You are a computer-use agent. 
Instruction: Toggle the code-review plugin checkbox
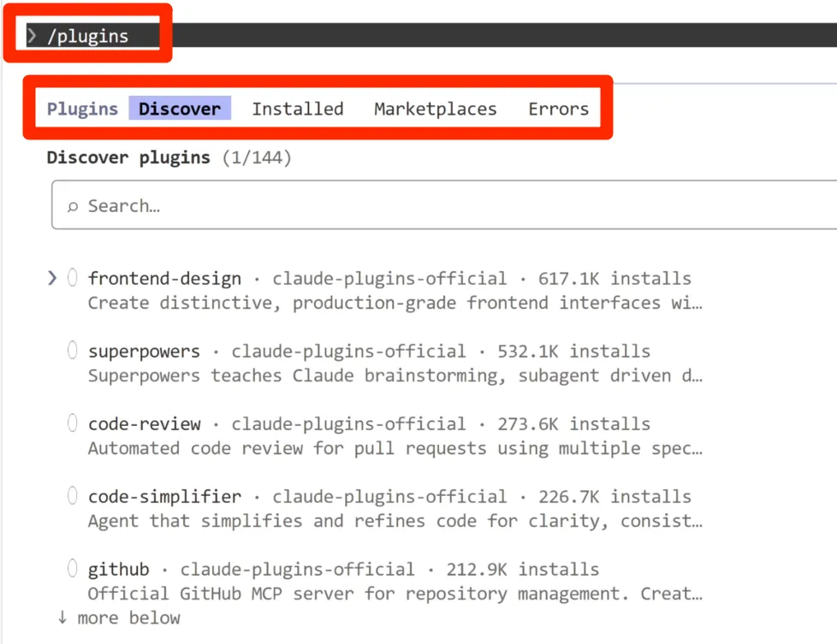(x=72, y=422)
